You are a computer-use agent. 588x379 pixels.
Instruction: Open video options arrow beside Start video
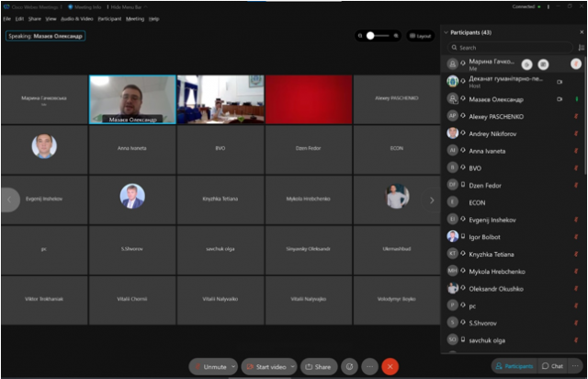pos(292,367)
